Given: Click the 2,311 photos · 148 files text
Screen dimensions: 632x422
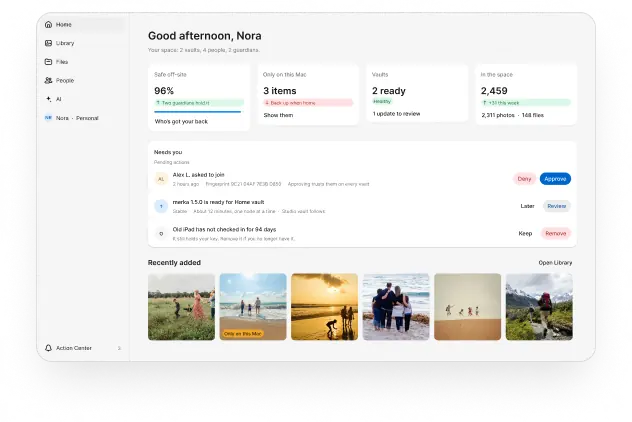Looking at the screenshot, I should coord(512,115).
